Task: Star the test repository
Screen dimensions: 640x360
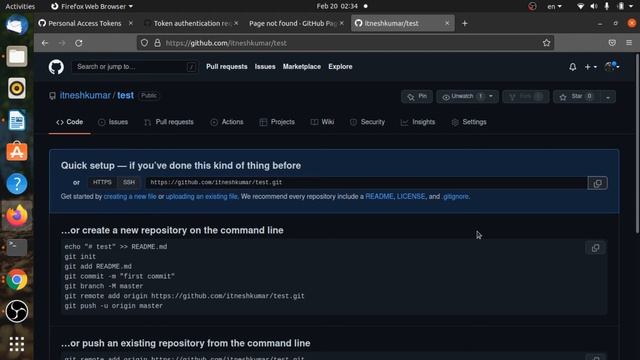Action: click(x=576, y=96)
